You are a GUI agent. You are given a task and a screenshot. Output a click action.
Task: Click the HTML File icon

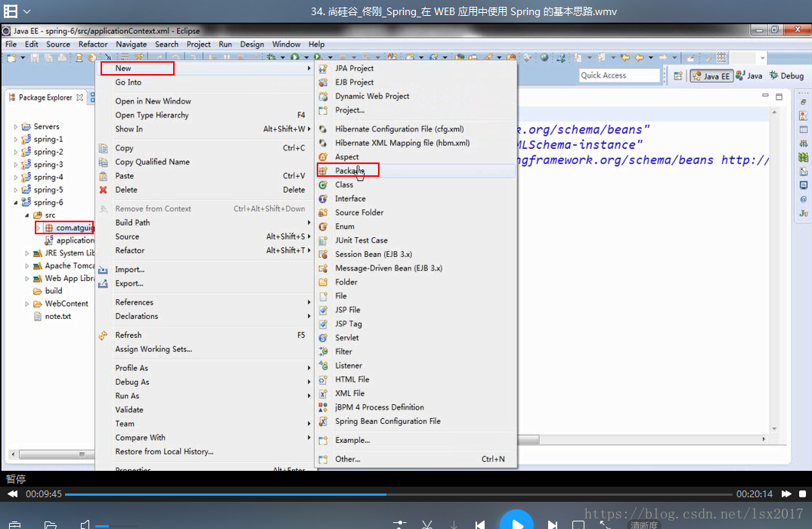[323, 380]
